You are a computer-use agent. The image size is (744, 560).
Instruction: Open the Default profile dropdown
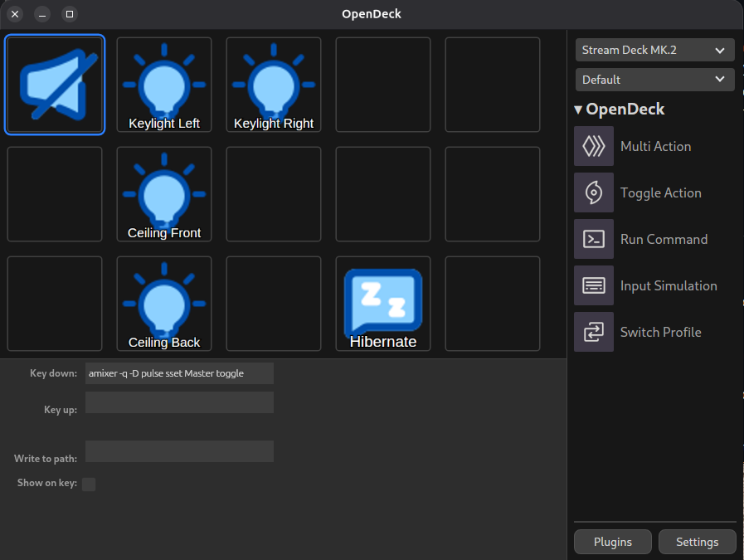coord(654,80)
